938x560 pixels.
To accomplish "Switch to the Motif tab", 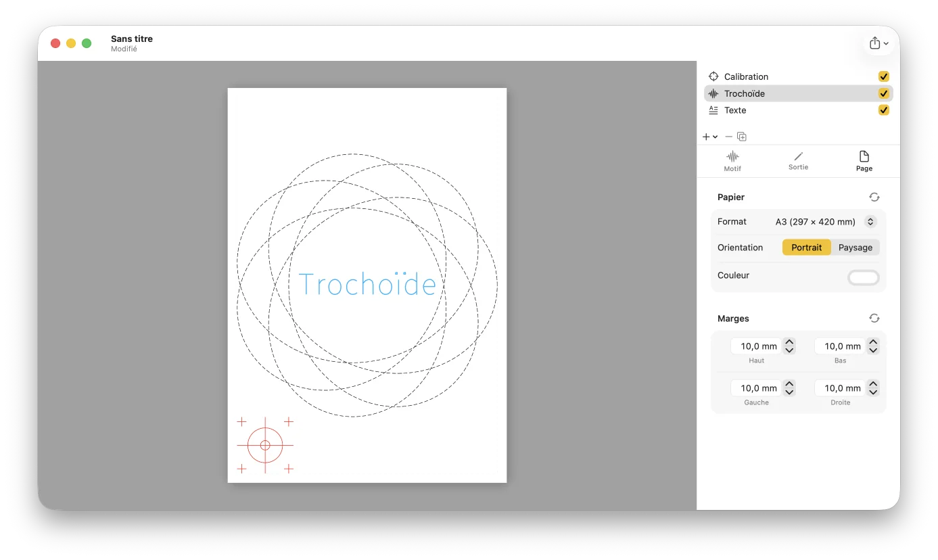I will pyautogui.click(x=732, y=161).
